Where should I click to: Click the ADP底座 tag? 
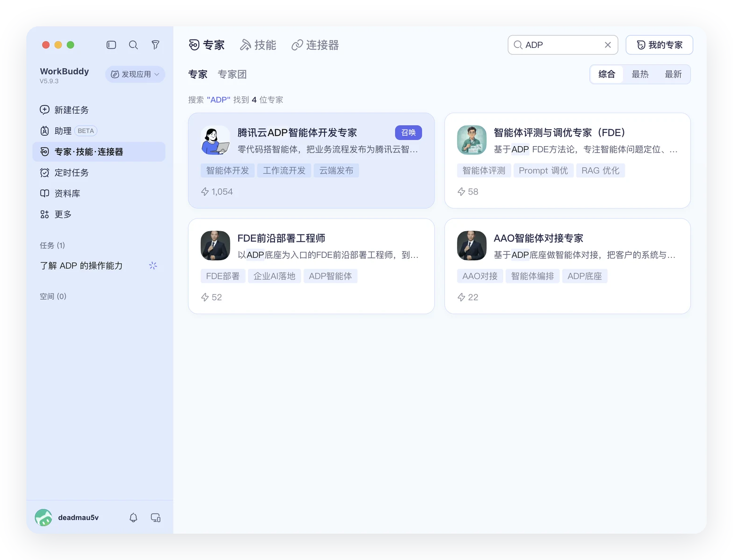(x=585, y=276)
